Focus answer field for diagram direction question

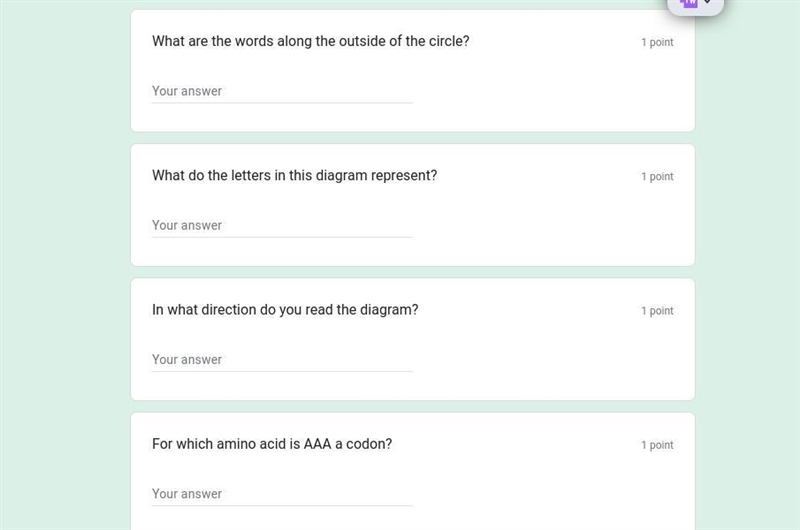tap(282, 360)
